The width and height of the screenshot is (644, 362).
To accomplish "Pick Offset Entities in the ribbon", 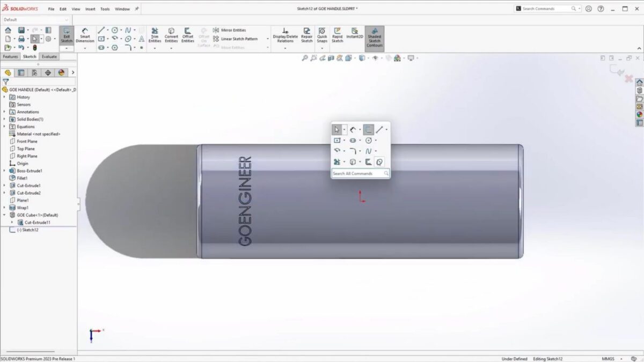I will (x=188, y=35).
